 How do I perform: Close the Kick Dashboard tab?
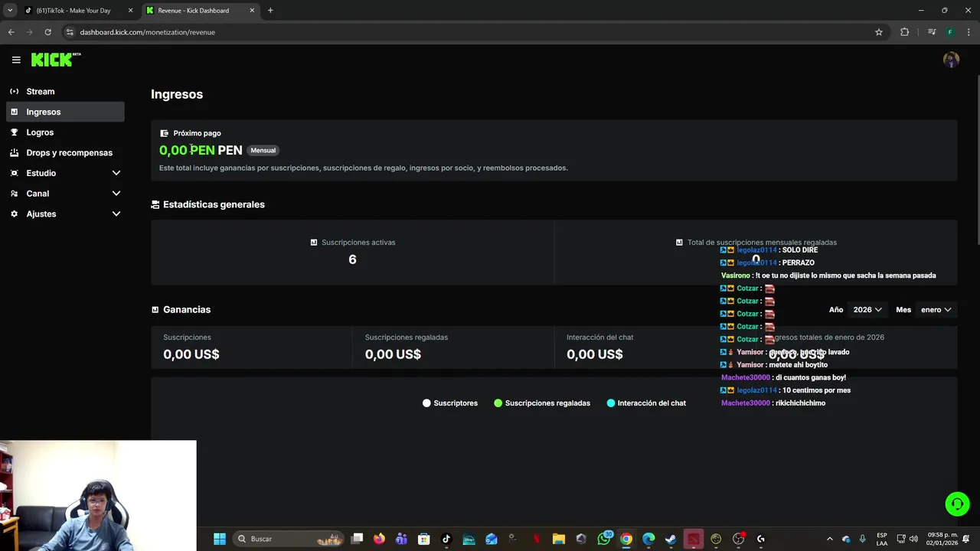(x=252, y=11)
